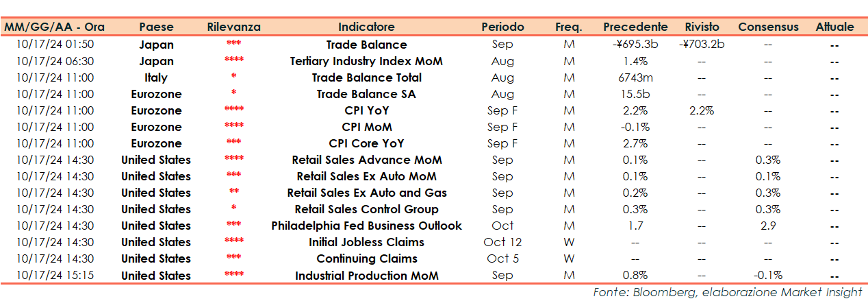Click the Trade Balance SA indicator

pos(366,94)
